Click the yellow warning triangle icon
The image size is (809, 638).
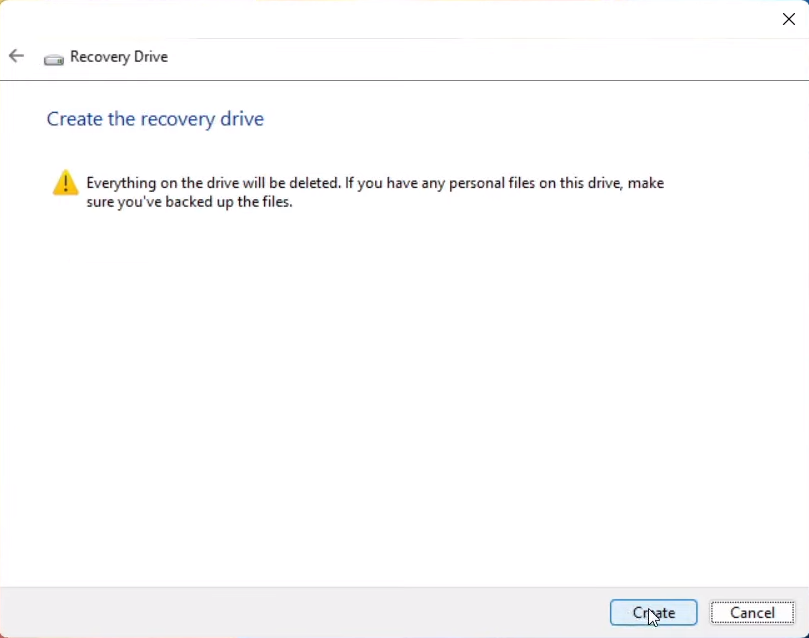[66, 183]
